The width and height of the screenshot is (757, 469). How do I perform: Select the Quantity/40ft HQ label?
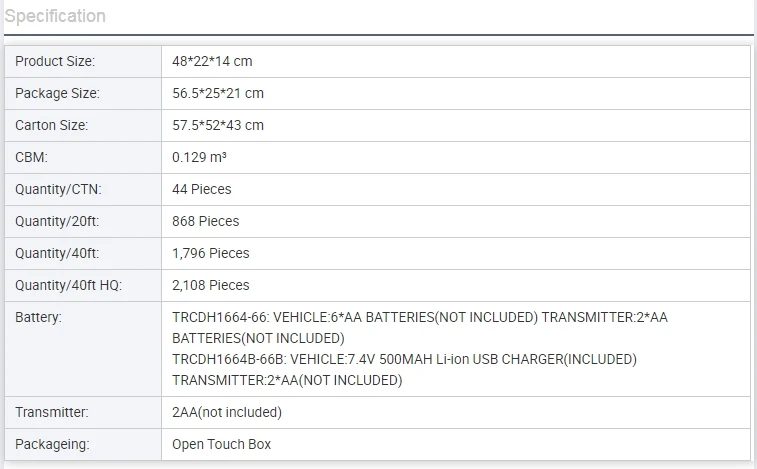click(68, 285)
